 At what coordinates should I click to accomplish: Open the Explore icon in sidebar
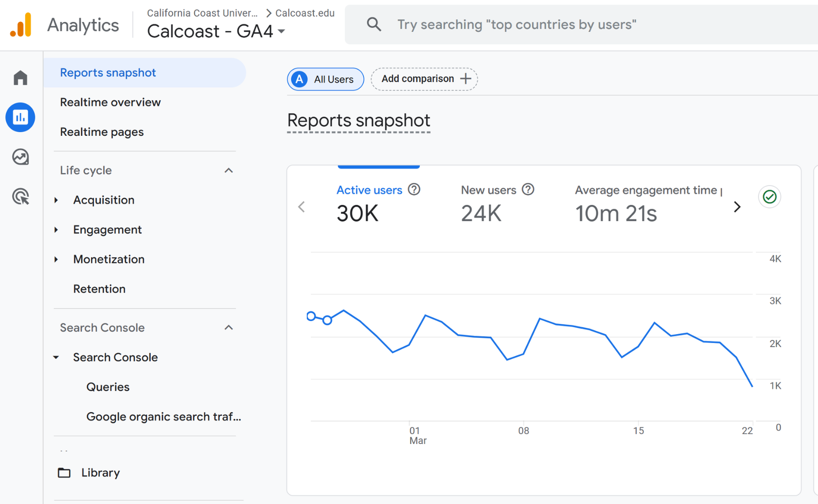click(21, 157)
